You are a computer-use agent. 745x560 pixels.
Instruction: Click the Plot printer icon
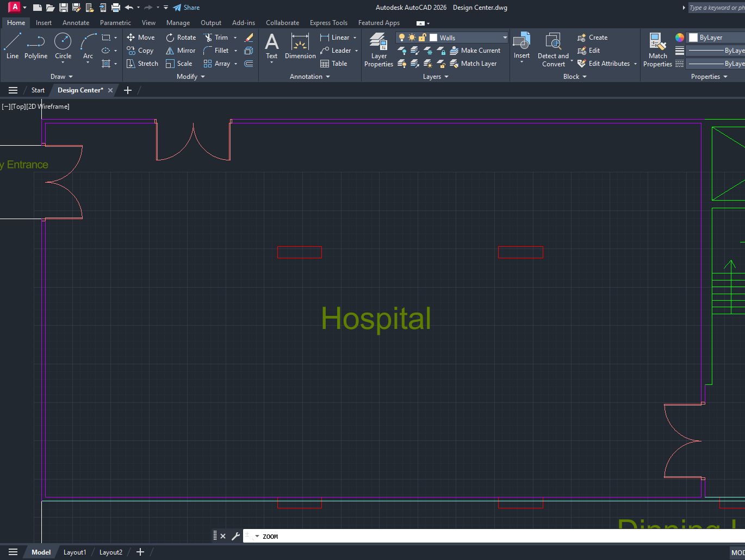pos(115,8)
